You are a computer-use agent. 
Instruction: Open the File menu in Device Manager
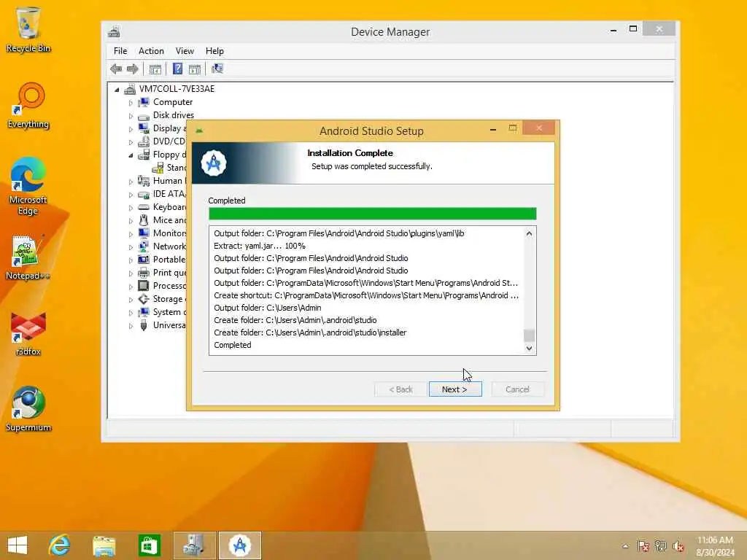(120, 51)
